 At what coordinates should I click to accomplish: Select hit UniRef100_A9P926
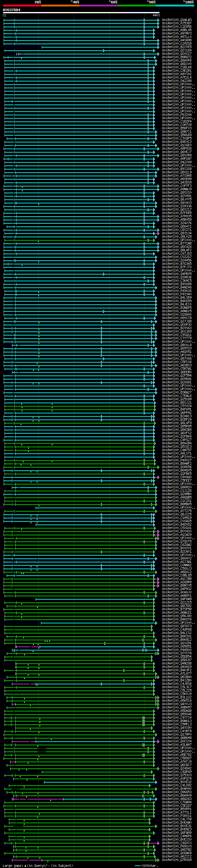177,149
